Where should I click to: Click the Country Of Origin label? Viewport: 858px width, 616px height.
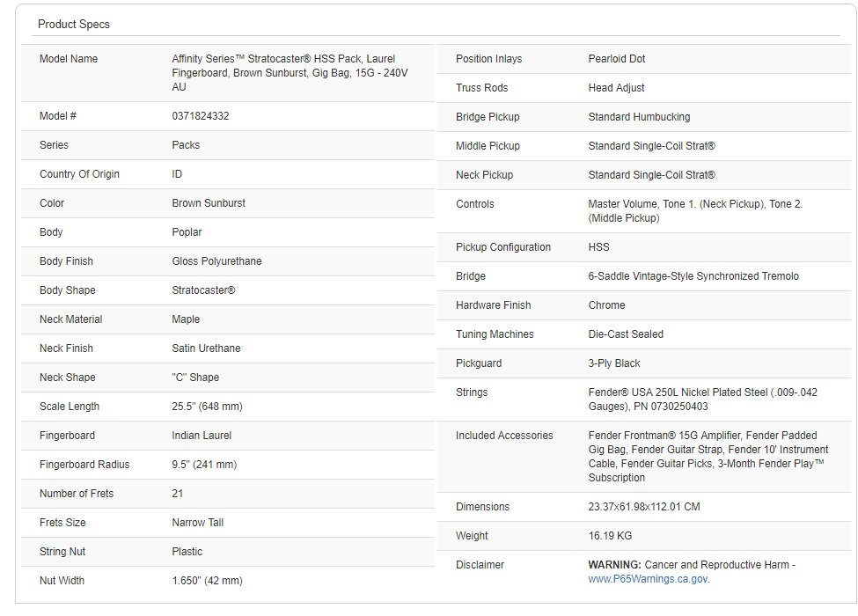coord(79,174)
